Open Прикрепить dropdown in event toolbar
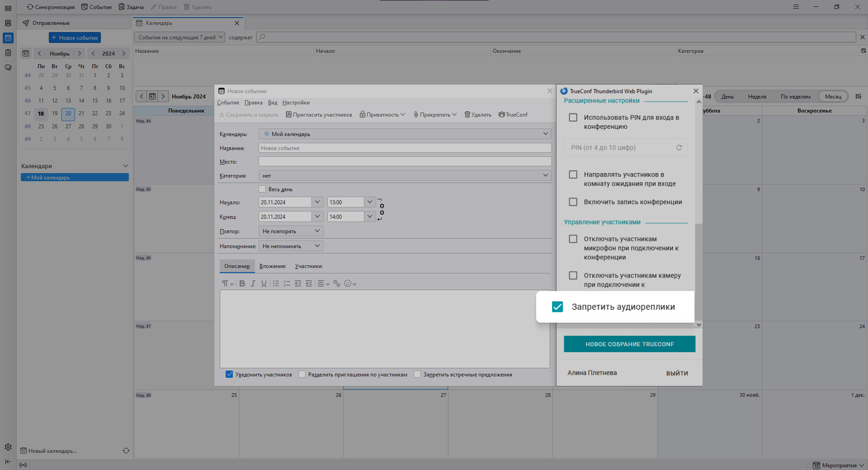 tap(435, 115)
